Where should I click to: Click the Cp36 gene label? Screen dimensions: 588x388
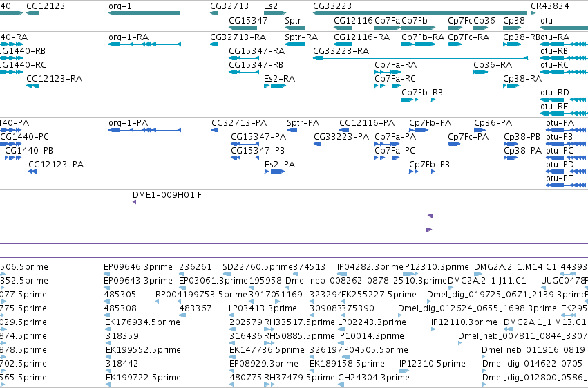click(x=484, y=20)
